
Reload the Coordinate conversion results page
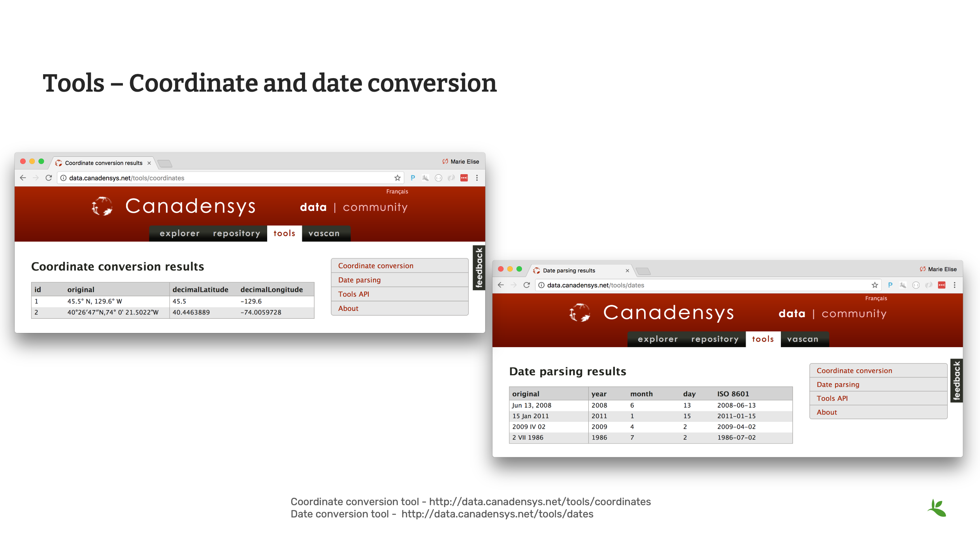[48, 178]
